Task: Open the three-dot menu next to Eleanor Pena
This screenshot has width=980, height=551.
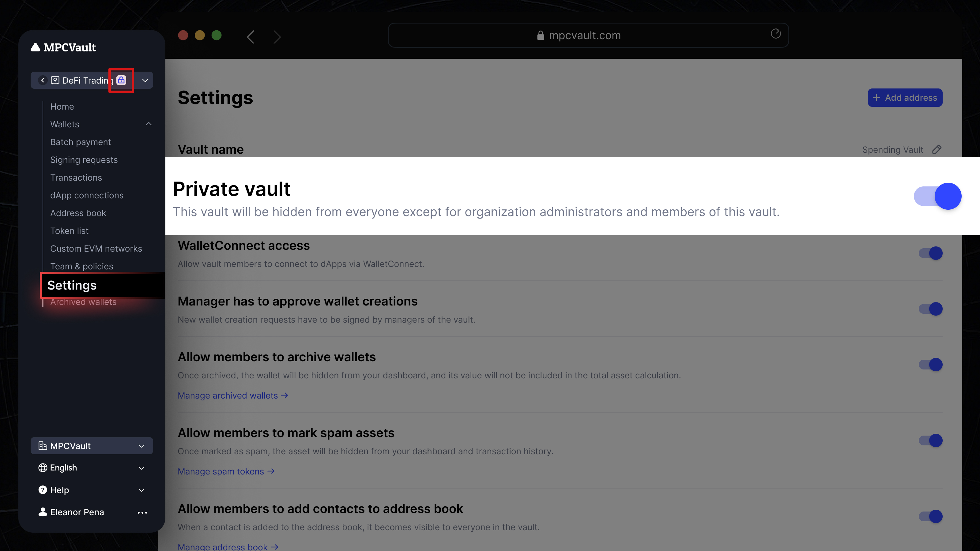Action: (142, 513)
